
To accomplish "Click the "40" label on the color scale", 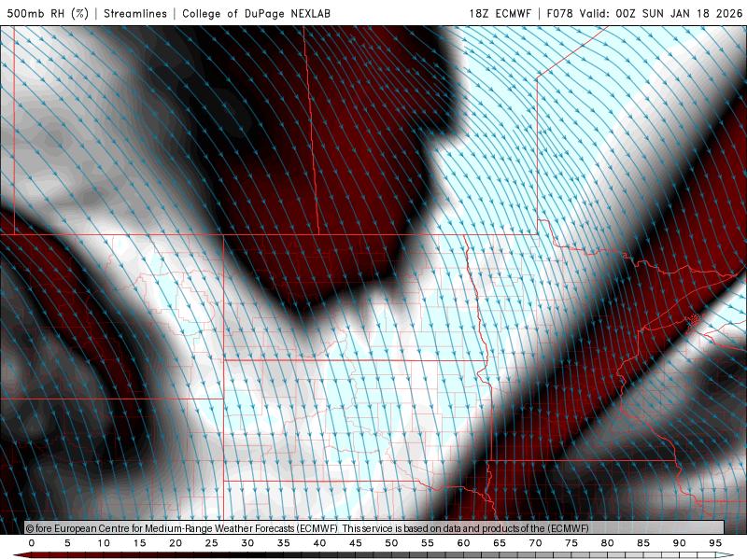I will pyautogui.click(x=319, y=543).
